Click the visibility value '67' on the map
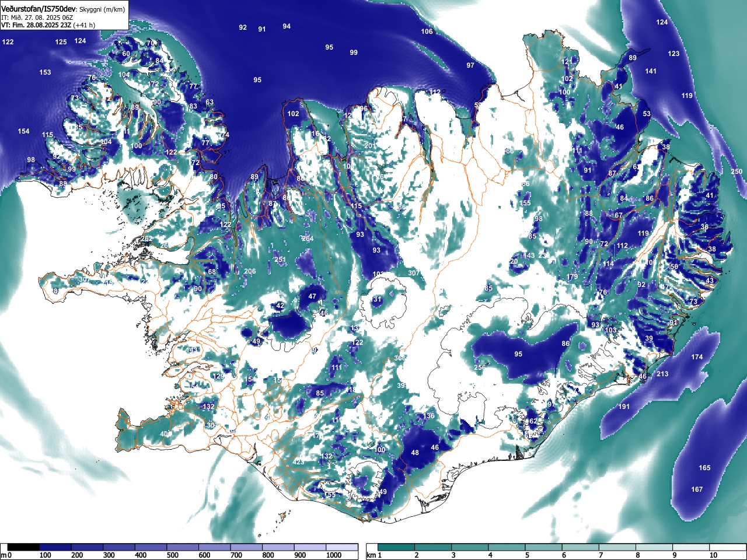Viewport: 747px width, 560px height. 619,215
